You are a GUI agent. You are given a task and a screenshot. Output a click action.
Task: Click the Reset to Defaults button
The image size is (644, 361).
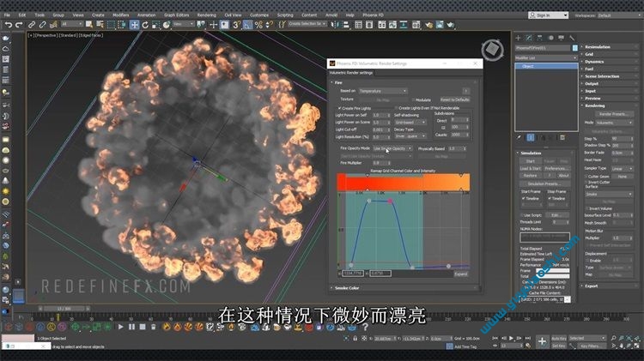pyautogui.click(x=454, y=99)
